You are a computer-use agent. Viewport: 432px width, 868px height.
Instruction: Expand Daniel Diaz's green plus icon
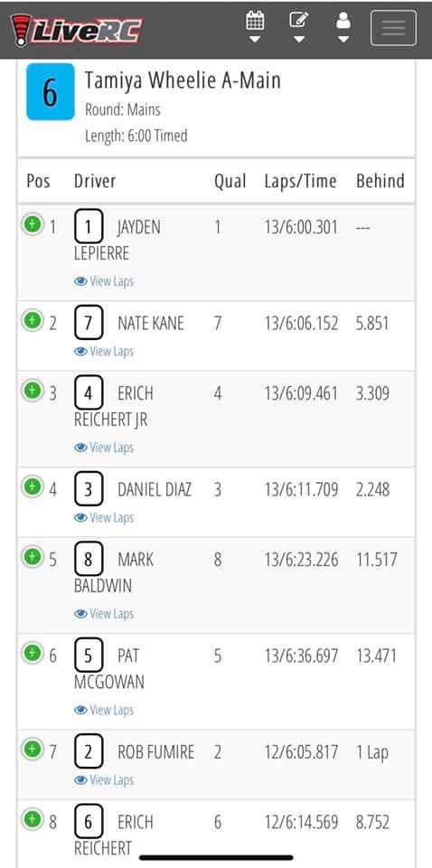(32, 486)
